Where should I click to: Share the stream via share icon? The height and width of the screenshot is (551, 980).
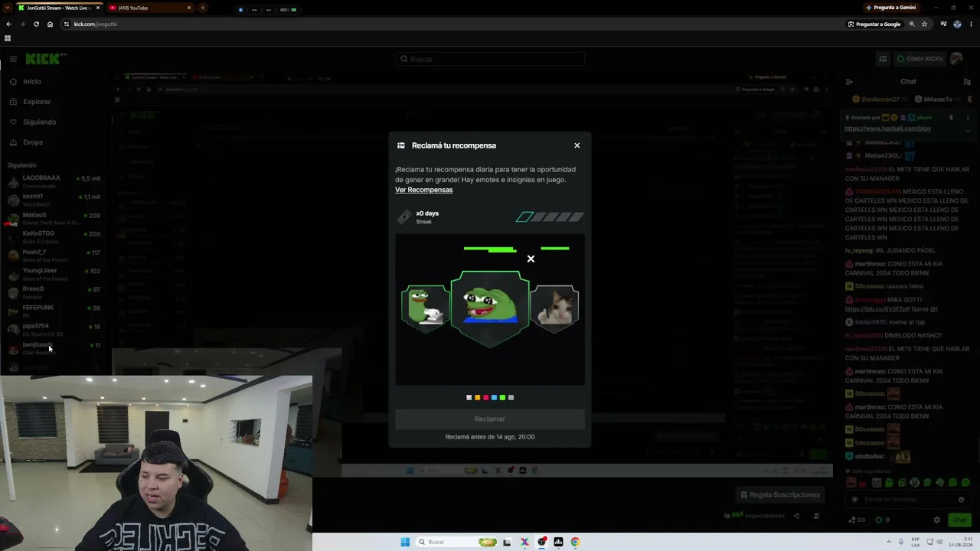click(x=796, y=516)
